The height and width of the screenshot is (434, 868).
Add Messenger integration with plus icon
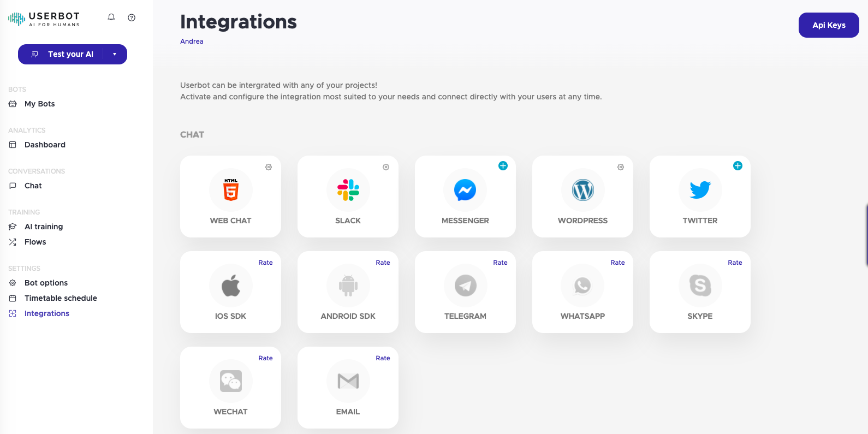503,166
